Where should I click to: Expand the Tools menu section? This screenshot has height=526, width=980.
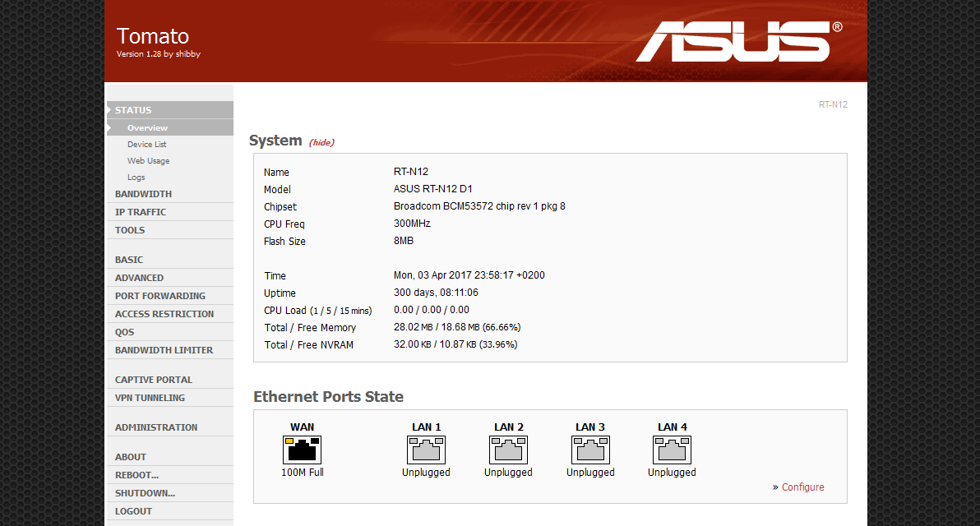tap(130, 230)
